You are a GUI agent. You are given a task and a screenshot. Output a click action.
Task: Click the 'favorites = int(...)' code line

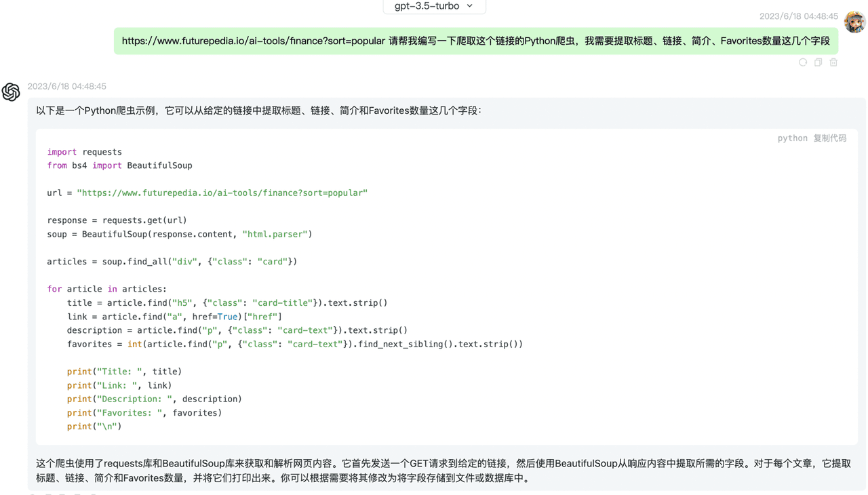[295, 344]
